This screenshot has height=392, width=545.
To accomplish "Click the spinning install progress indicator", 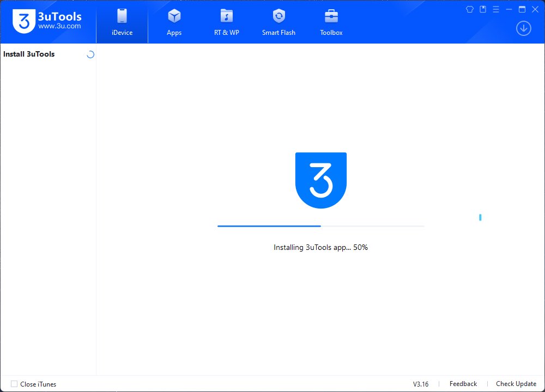I will pos(89,54).
